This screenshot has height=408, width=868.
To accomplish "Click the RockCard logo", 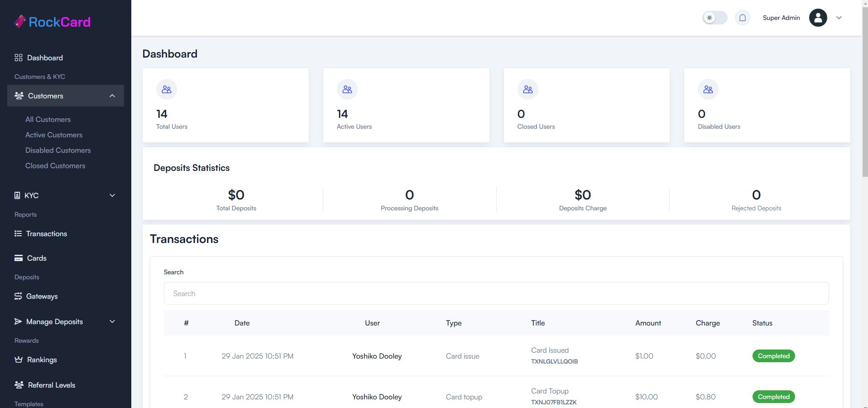I will (52, 22).
